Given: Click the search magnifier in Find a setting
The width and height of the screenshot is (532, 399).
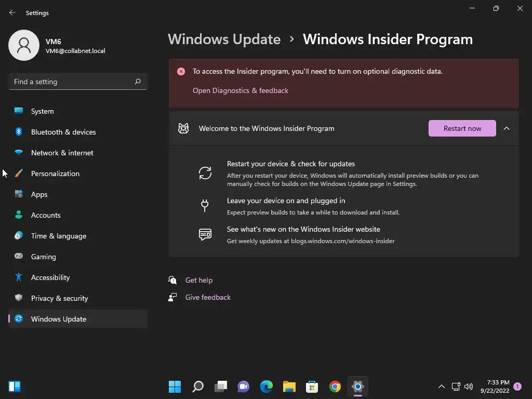Looking at the screenshot, I should [138, 82].
